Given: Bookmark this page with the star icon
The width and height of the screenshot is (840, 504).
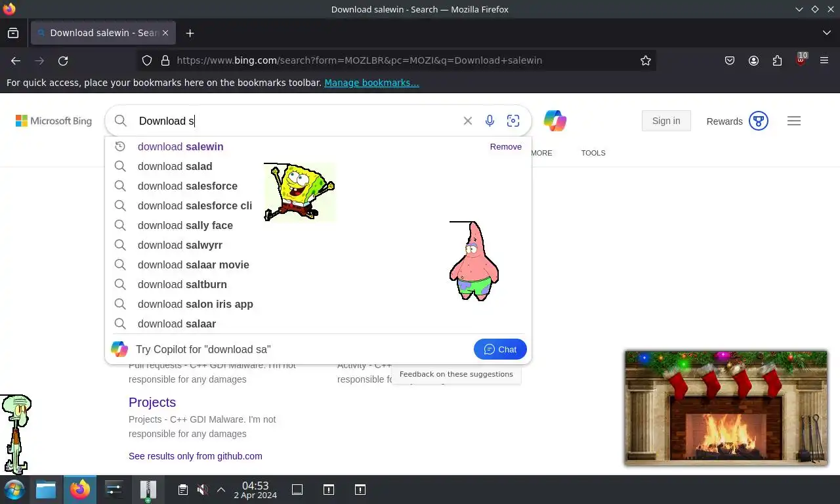Looking at the screenshot, I should [x=646, y=60].
